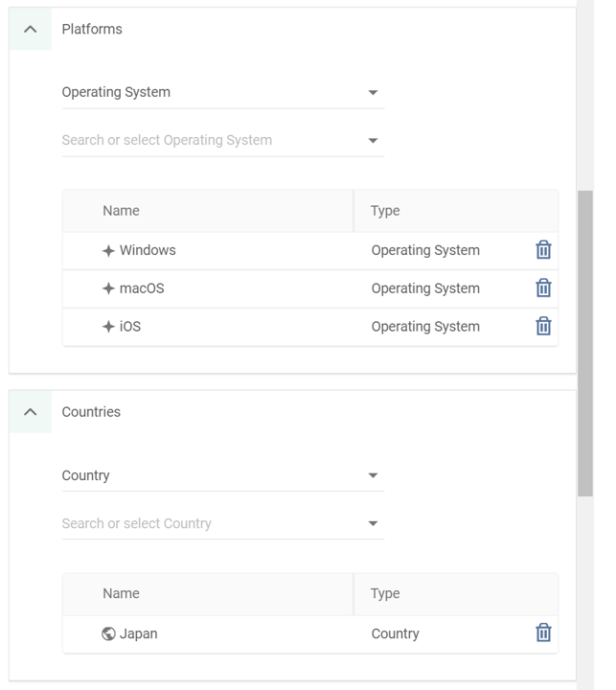The image size is (616, 690).
Task: Click the Countries section title
Action: [91, 412]
